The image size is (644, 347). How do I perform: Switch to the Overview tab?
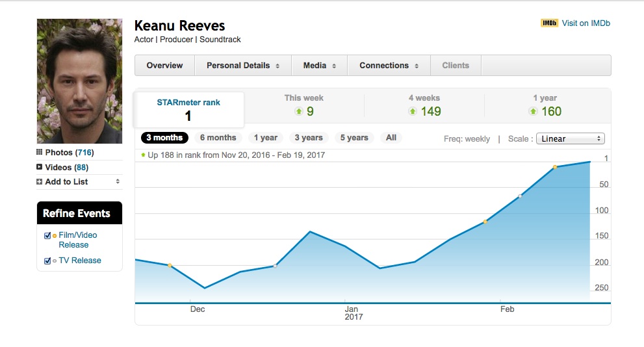[x=164, y=66]
